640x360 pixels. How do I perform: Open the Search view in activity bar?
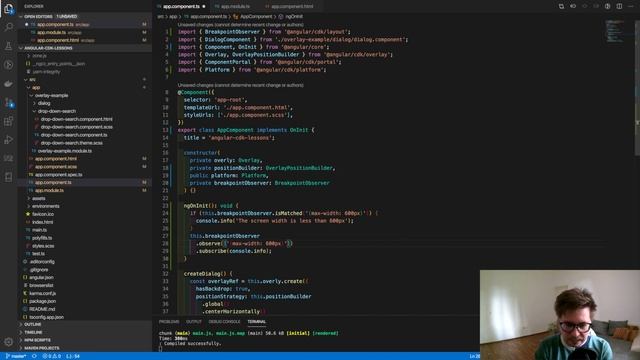(9, 27)
